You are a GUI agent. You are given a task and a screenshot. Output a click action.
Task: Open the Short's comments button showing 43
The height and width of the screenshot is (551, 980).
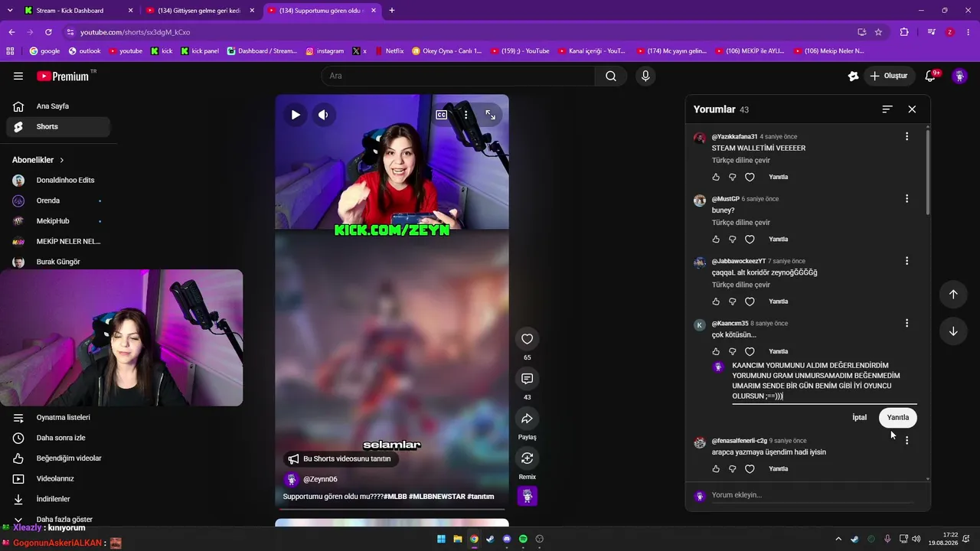tap(527, 379)
